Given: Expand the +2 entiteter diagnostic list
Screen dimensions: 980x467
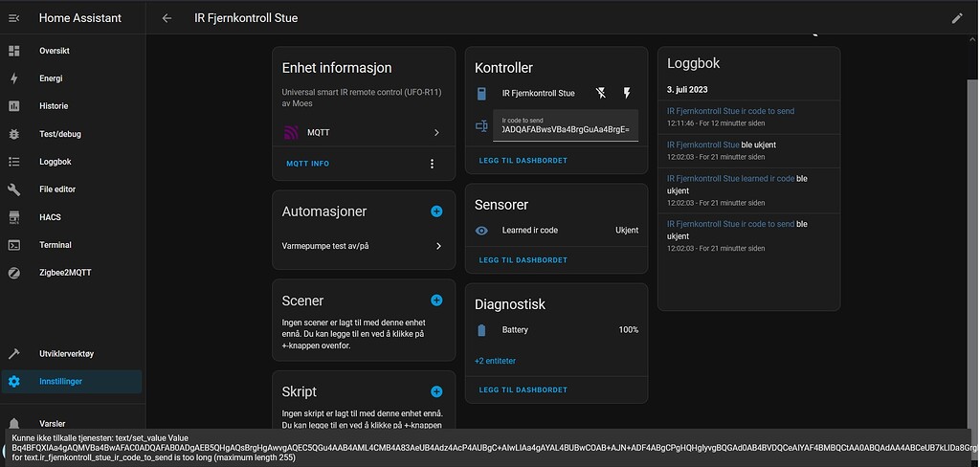Looking at the screenshot, I should [x=495, y=361].
